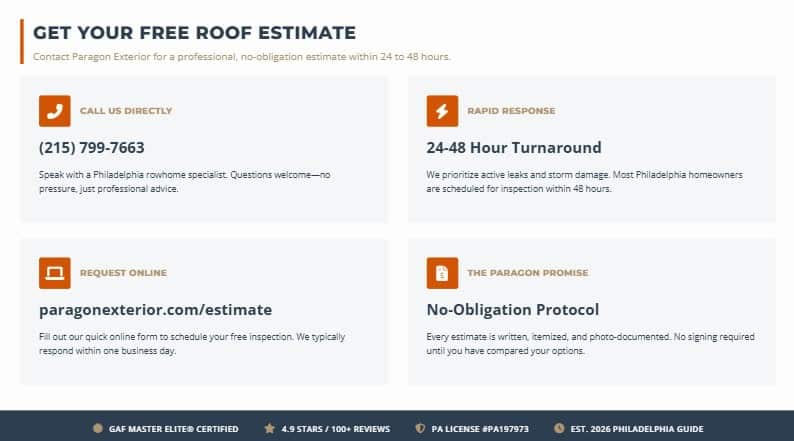
Task: Click the 4.9 Stars / 100+ Reviews text
Action: 336,429
